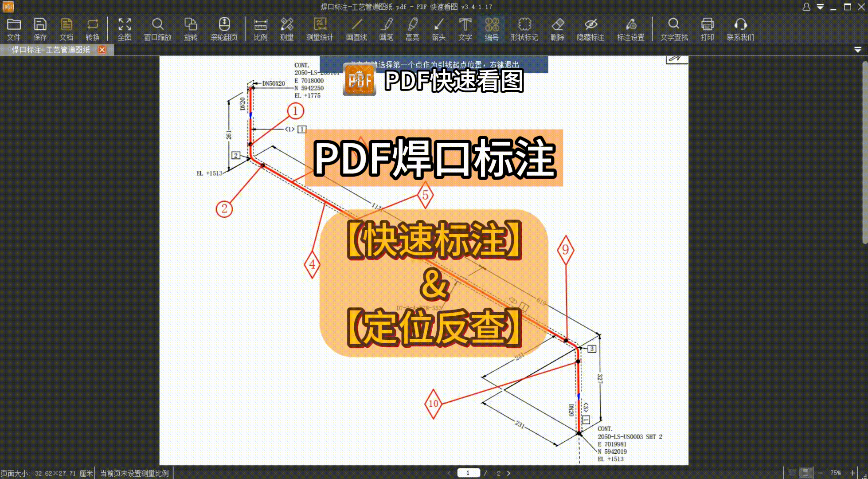
Task: Open the 文档 (Document) tool
Action: (66, 29)
